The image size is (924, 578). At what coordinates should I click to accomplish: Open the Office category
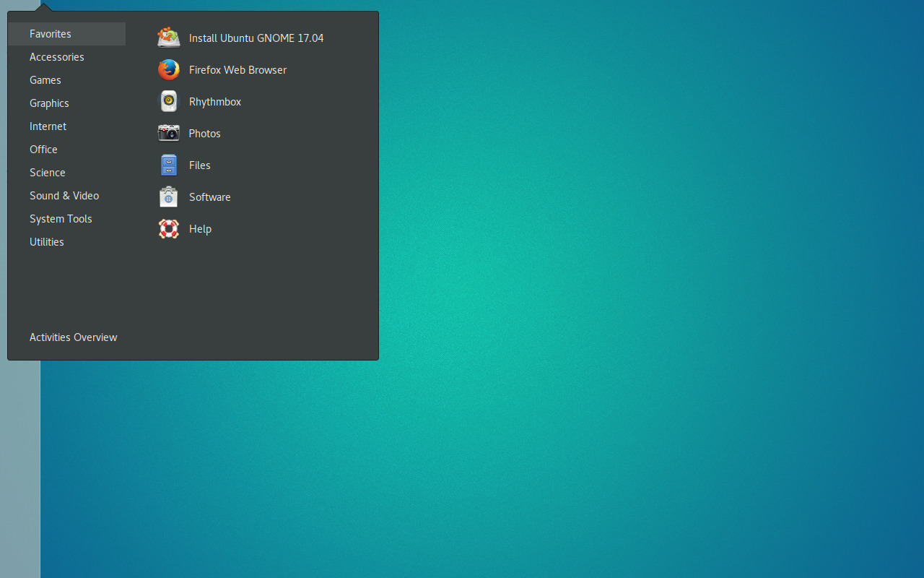[x=43, y=149]
